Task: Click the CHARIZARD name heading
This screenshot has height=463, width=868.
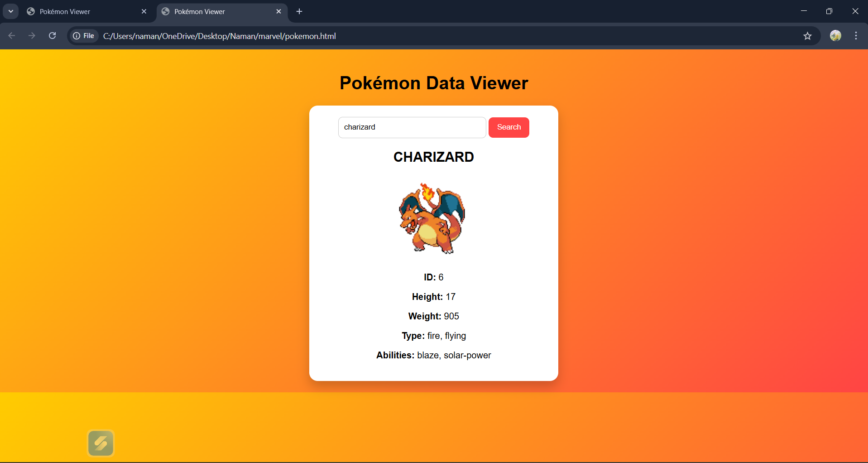Action: point(433,157)
